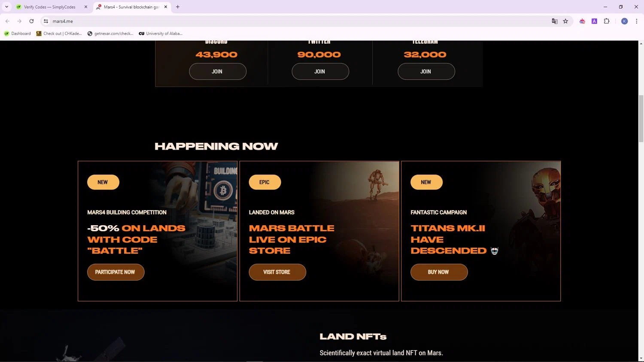644x362 pixels.
Task: Click the Buy Now button
Action: pyautogui.click(x=439, y=272)
